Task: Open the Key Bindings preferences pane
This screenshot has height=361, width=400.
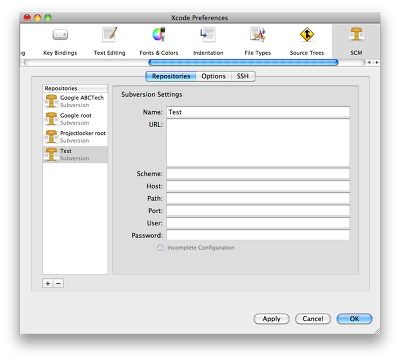Action: [x=60, y=42]
